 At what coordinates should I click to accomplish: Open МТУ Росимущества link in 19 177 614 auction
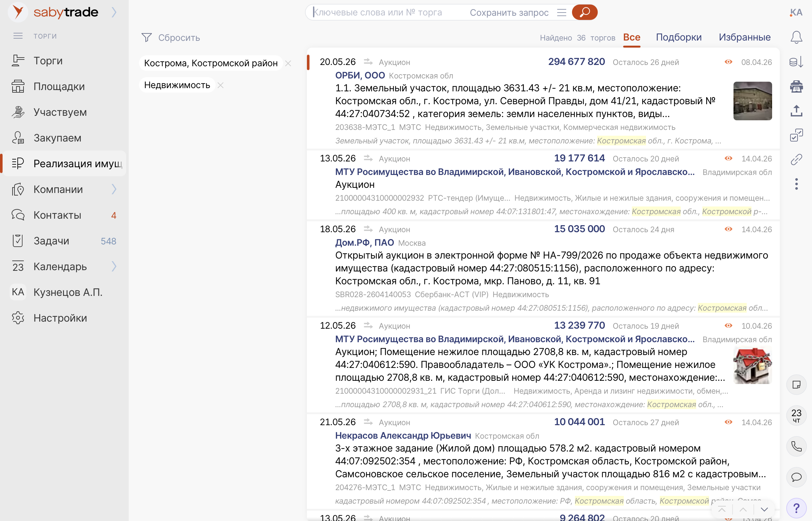click(x=515, y=172)
